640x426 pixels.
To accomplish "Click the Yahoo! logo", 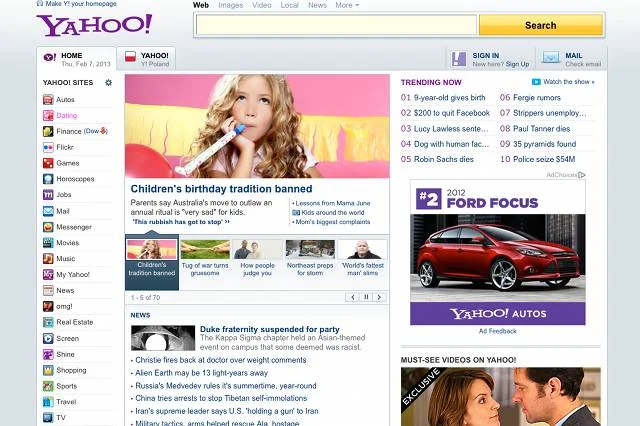I will point(94,25).
